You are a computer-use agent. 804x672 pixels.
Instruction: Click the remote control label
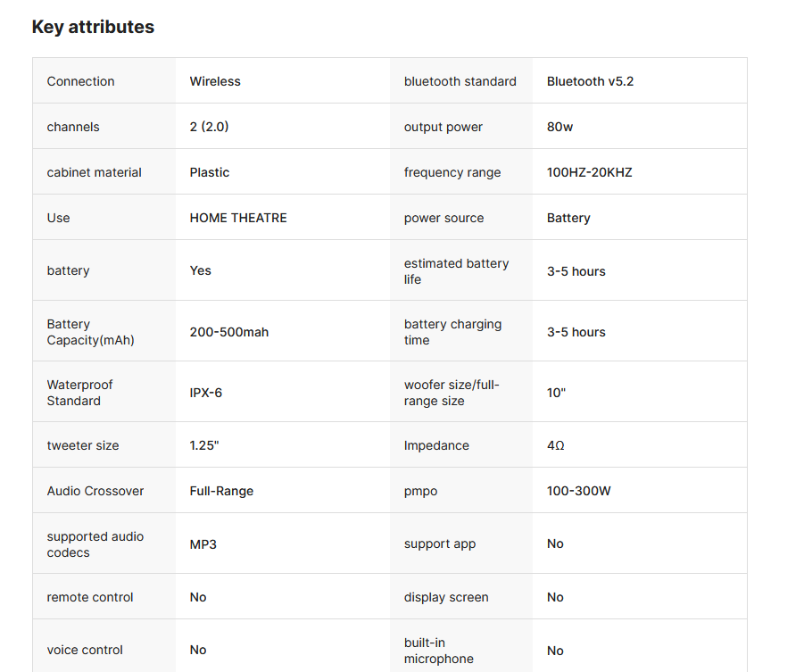[90, 597]
